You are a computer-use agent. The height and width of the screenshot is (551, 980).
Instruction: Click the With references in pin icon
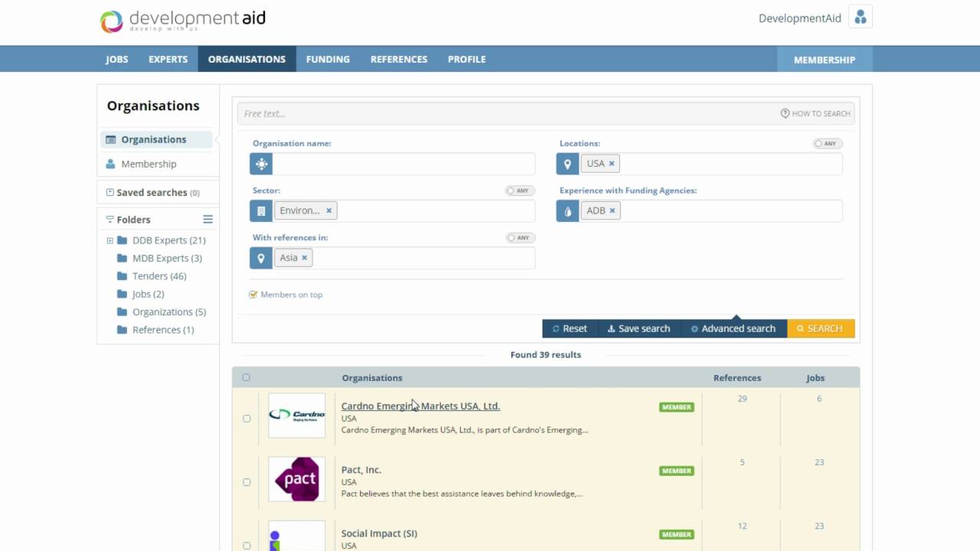pos(261,258)
